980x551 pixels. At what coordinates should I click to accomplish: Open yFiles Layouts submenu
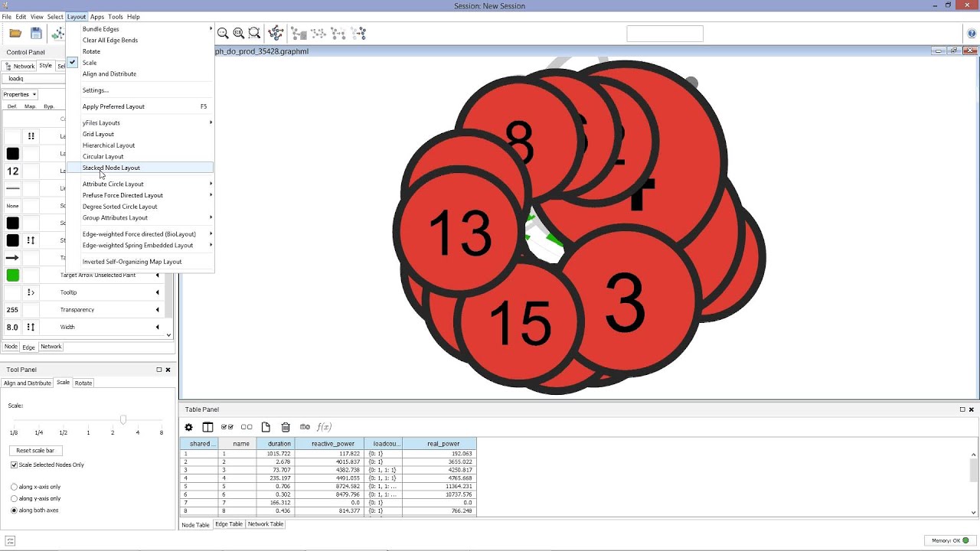pyautogui.click(x=139, y=122)
